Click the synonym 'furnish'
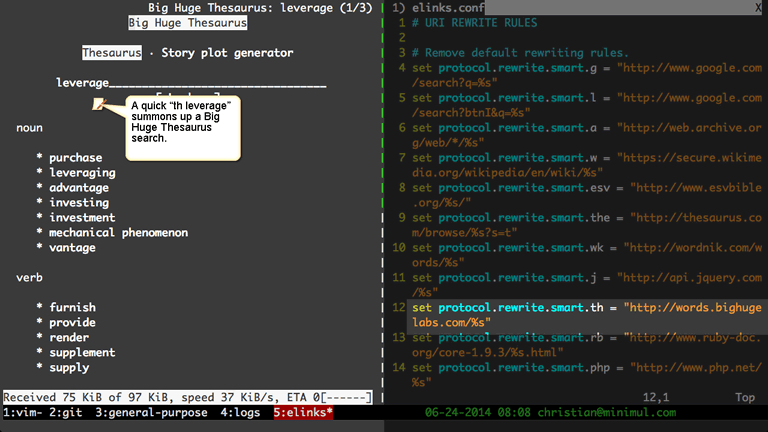This screenshot has width=768, height=432. coord(72,308)
